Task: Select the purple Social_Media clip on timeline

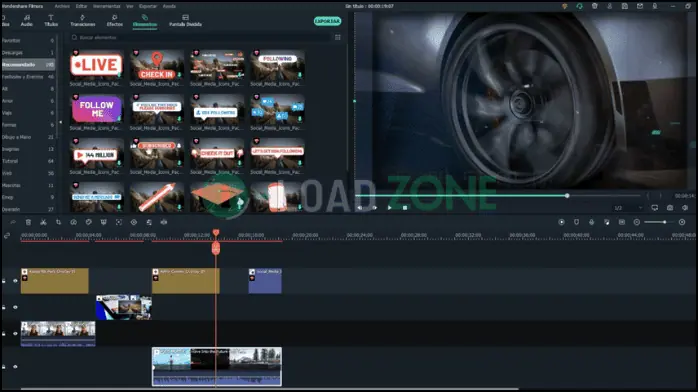Action: [x=265, y=281]
